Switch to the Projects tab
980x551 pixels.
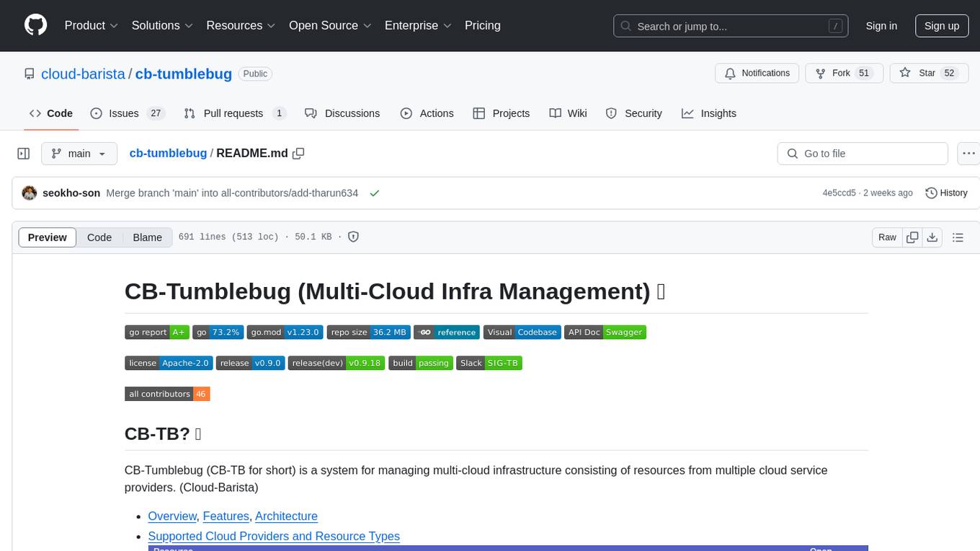(502, 113)
